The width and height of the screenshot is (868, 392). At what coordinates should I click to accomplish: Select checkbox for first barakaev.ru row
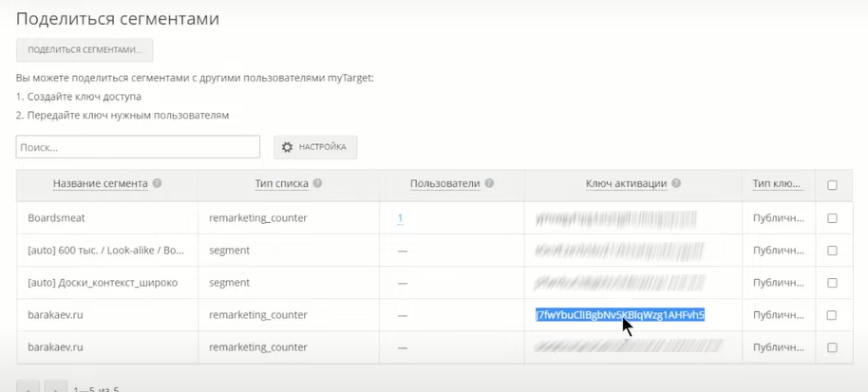point(832,315)
